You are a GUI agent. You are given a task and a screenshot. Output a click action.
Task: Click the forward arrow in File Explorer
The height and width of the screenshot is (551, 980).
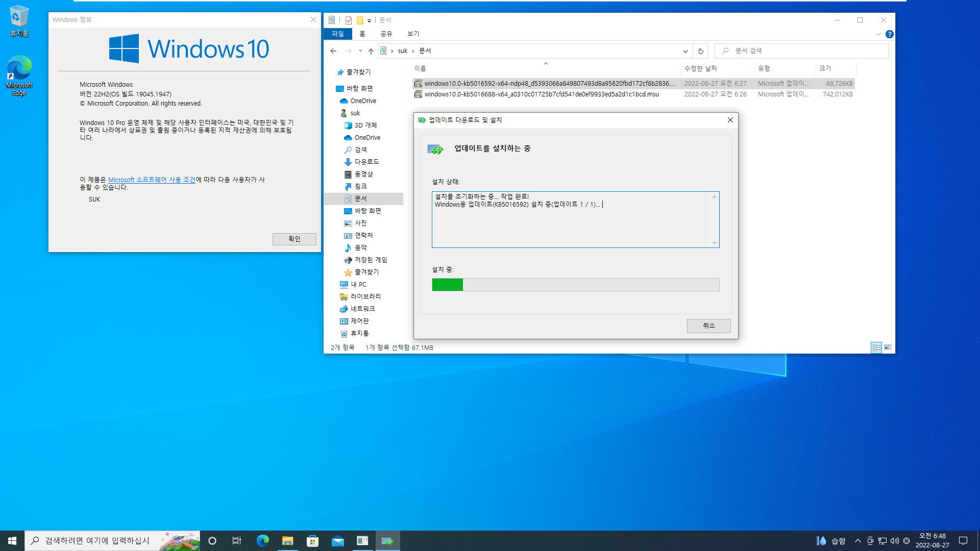(x=348, y=51)
